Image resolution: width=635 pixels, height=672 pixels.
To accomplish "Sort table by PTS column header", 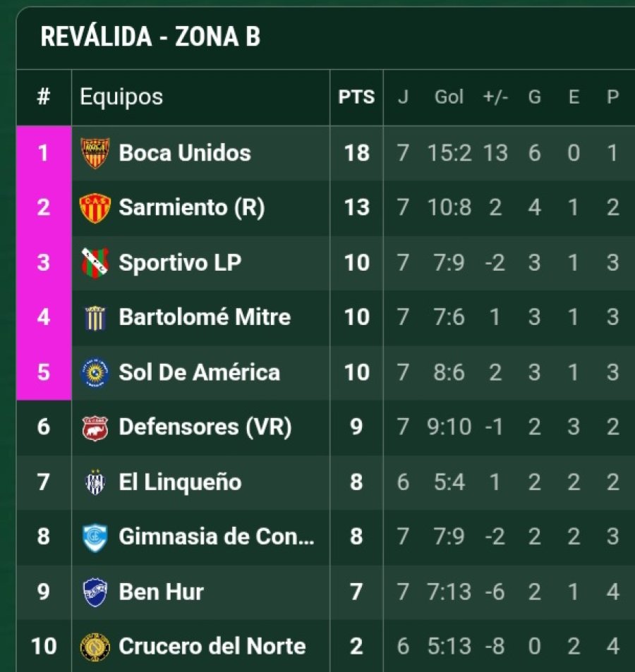I will point(356,97).
